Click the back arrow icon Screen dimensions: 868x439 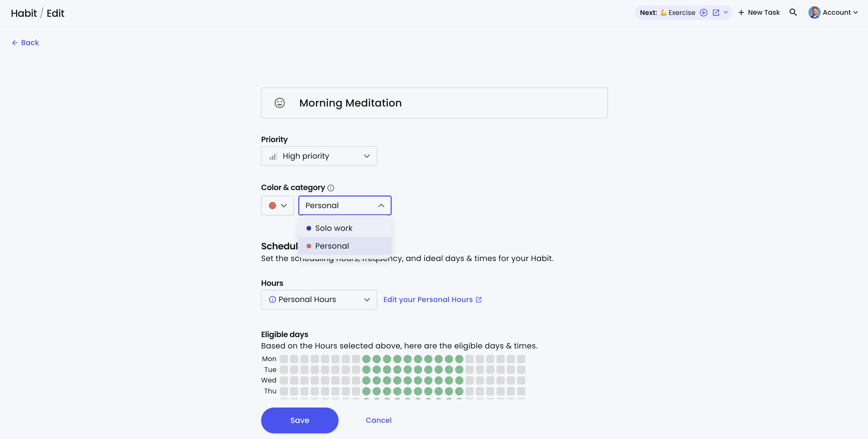pyautogui.click(x=15, y=43)
